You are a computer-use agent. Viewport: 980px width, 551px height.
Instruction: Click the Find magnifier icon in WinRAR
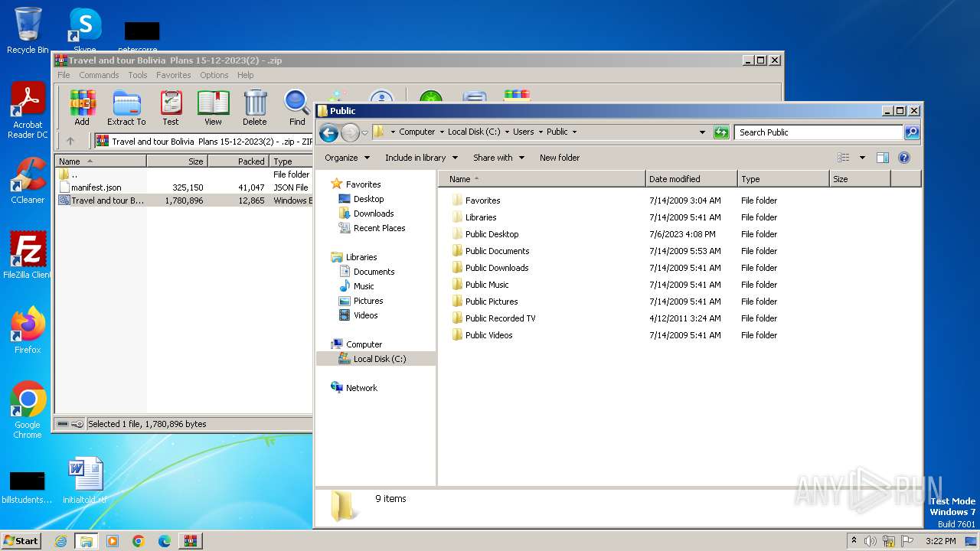click(297, 107)
